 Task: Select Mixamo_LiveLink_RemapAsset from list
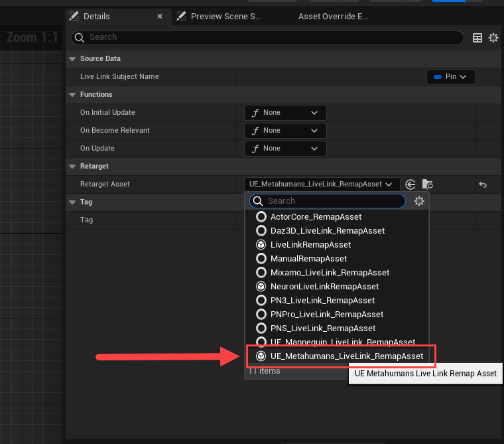tap(337, 273)
